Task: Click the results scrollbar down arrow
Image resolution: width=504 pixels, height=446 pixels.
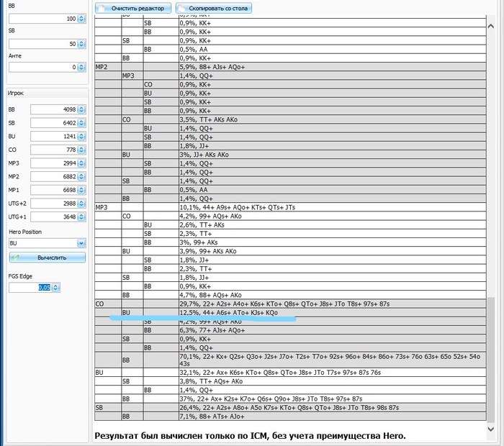Action: (x=491, y=429)
